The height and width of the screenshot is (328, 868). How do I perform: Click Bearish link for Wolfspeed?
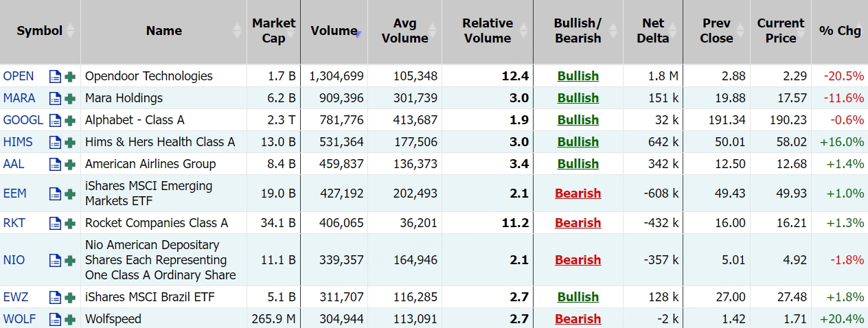(x=578, y=319)
